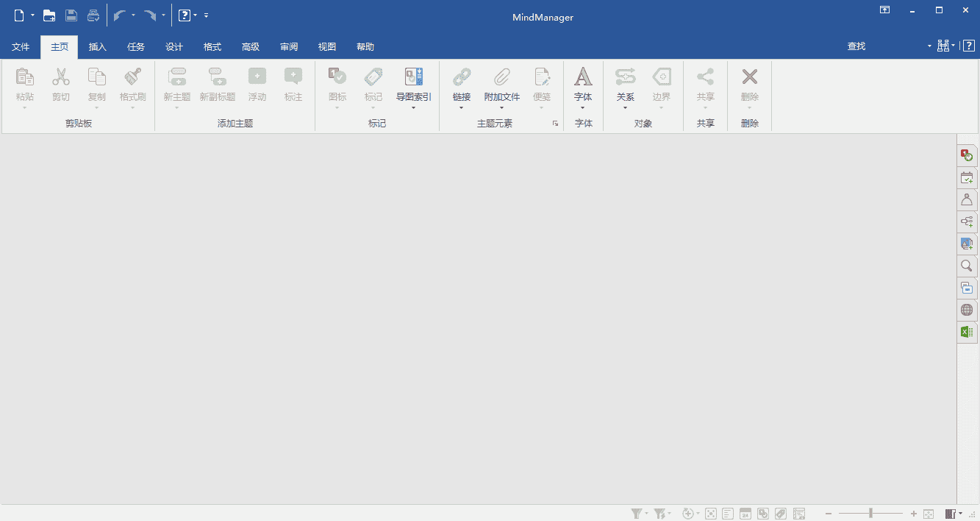
Task: Open the Excel panel in right sidebar
Action: tap(967, 333)
